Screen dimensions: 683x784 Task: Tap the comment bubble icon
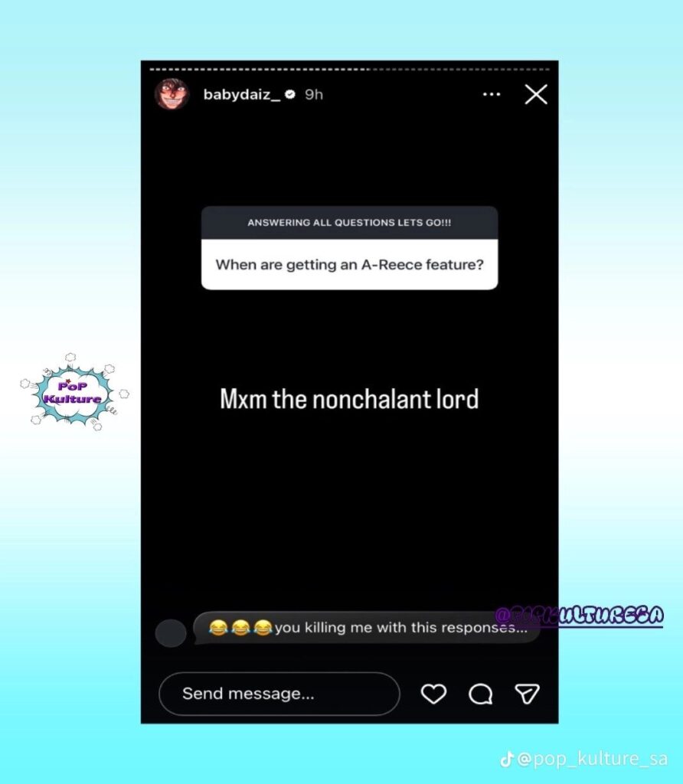481,694
